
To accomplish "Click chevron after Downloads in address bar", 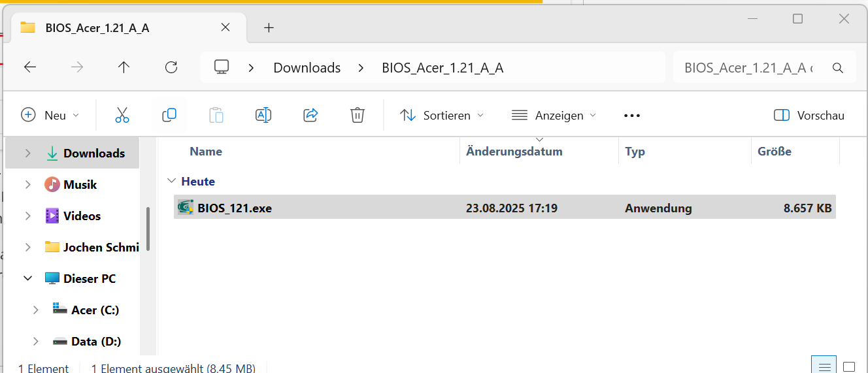I will pyautogui.click(x=360, y=68).
